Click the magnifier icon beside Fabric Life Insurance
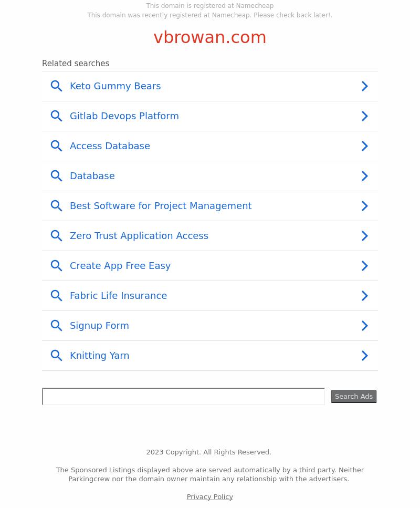Image resolution: width=420 pixels, height=508 pixels. coord(56,296)
